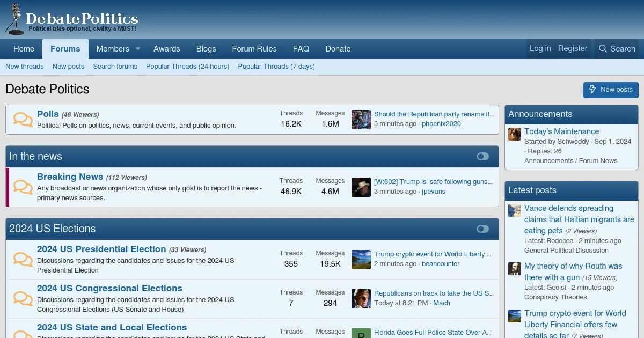The height and width of the screenshot is (338, 644).
Task: Click the Log in link
Action: point(540,48)
